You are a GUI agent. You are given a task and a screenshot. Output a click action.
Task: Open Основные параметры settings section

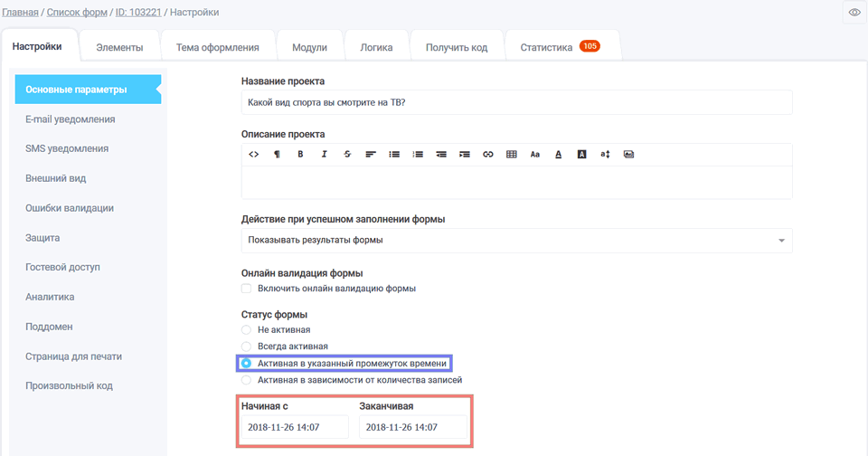click(x=88, y=90)
